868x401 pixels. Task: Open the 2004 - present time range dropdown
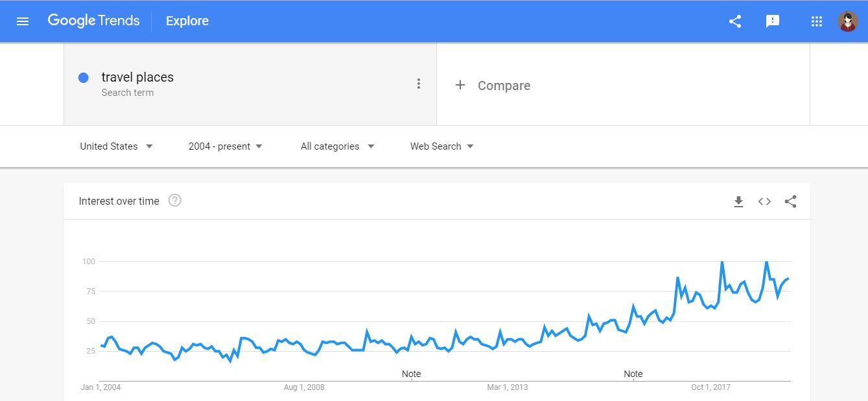(x=226, y=146)
